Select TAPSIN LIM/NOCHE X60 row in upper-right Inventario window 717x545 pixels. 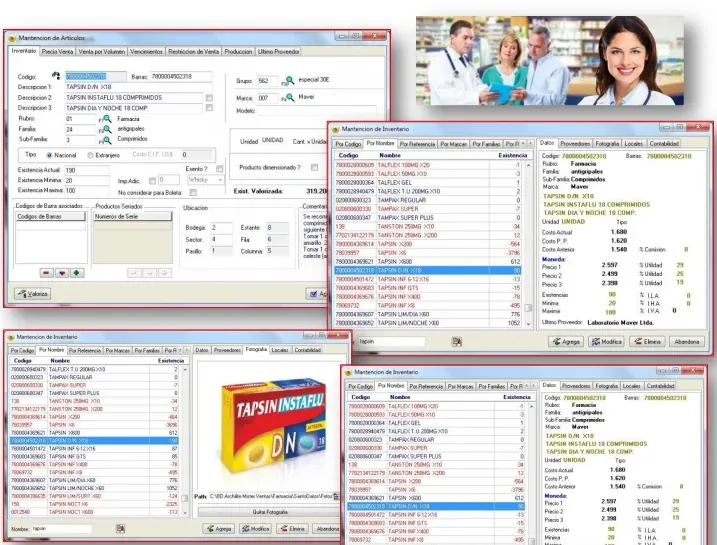[x=428, y=323]
